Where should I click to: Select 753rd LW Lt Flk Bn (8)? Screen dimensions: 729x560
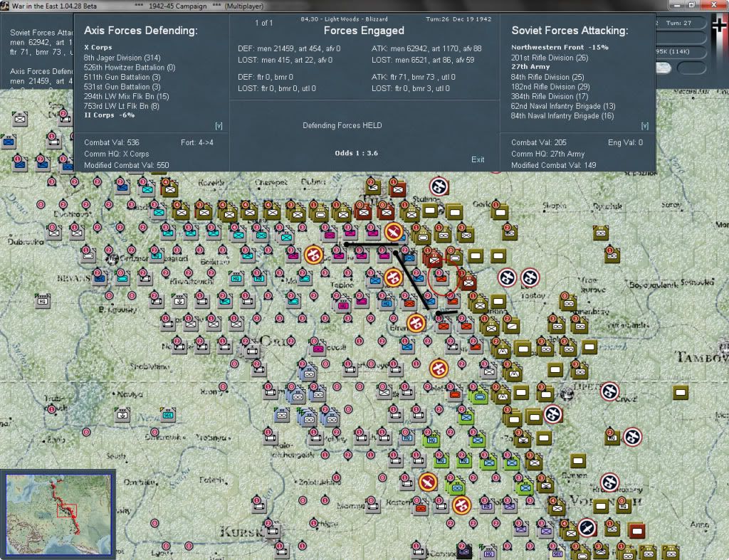pyautogui.click(x=121, y=107)
